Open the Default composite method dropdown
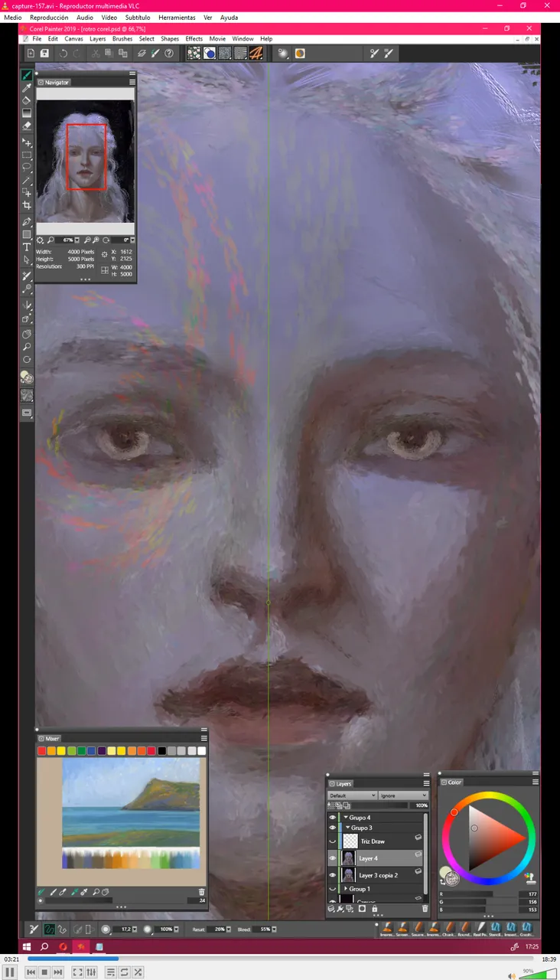Viewport: 560px width, 980px height. 352,795
